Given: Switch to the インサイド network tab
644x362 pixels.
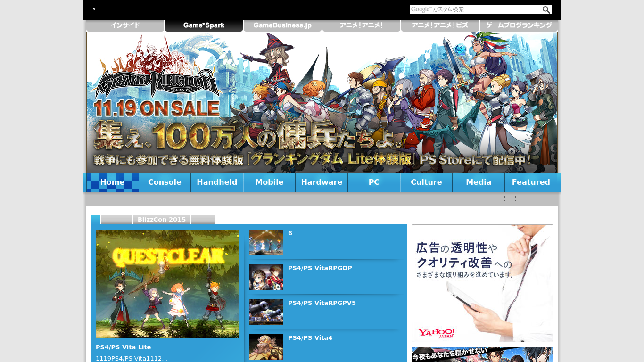Looking at the screenshot, I should [125, 25].
